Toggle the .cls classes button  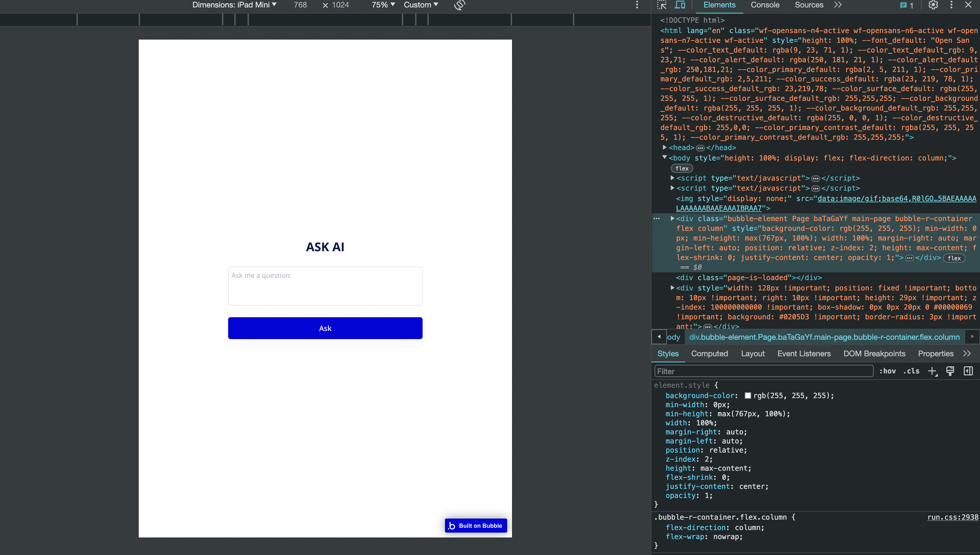pyautogui.click(x=911, y=371)
